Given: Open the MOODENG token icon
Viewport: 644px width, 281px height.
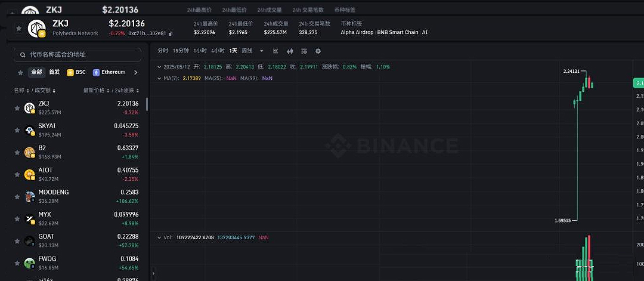Looking at the screenshot, I should click(30, 197).
